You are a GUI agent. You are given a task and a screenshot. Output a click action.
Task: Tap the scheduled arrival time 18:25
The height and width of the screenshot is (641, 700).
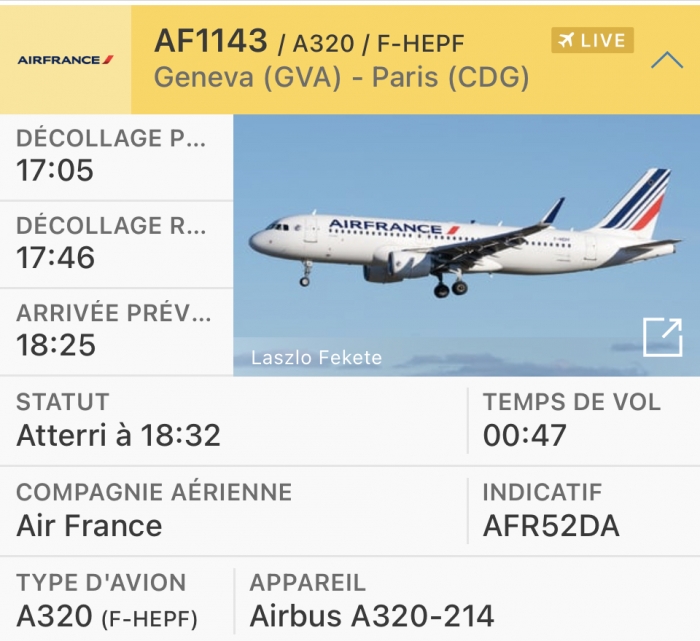click(x=56, y=345)
